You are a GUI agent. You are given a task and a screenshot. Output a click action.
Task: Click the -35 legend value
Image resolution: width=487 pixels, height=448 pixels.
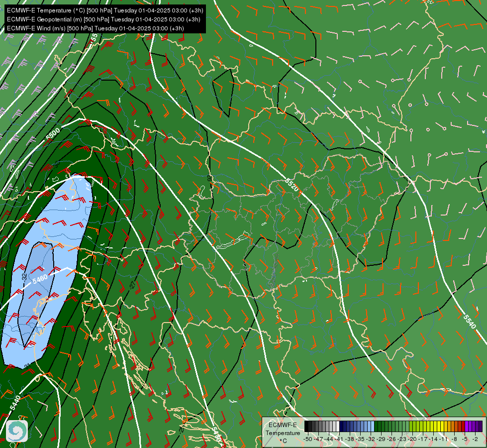[360, 439]
